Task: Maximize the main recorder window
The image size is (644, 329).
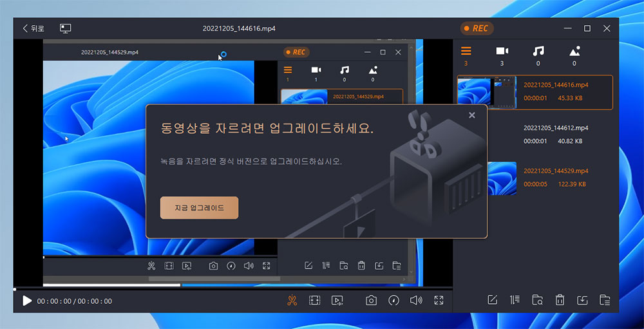Action: click(587, 28)
